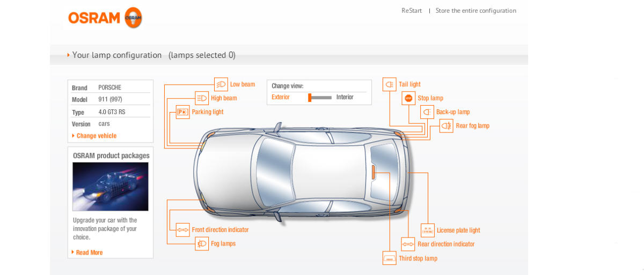644x275 pixels.
Task: Click ReStart at the top
Action: coord(412,11)
